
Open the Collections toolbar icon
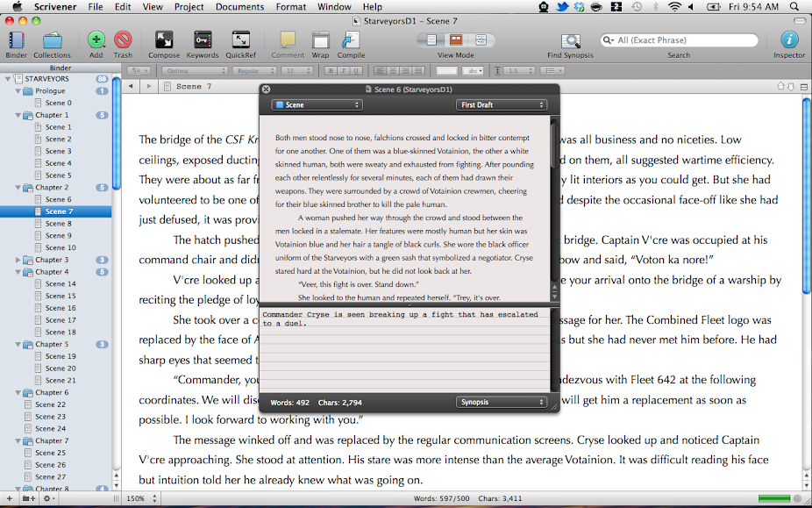pos(52,40)
